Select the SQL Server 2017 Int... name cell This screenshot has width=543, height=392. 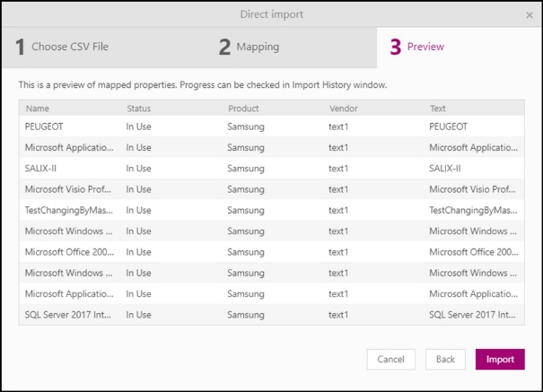coord(68,315)
